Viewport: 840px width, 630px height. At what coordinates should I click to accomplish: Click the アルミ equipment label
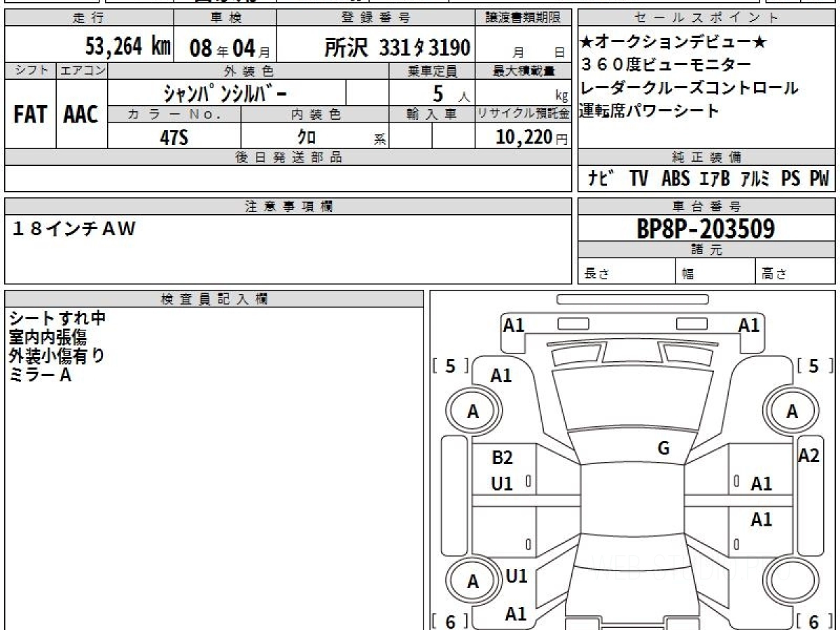click(x=755, y=178)
